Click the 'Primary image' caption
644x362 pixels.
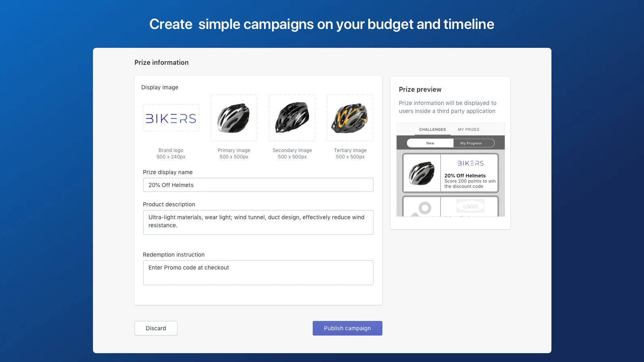click(234, 150)
